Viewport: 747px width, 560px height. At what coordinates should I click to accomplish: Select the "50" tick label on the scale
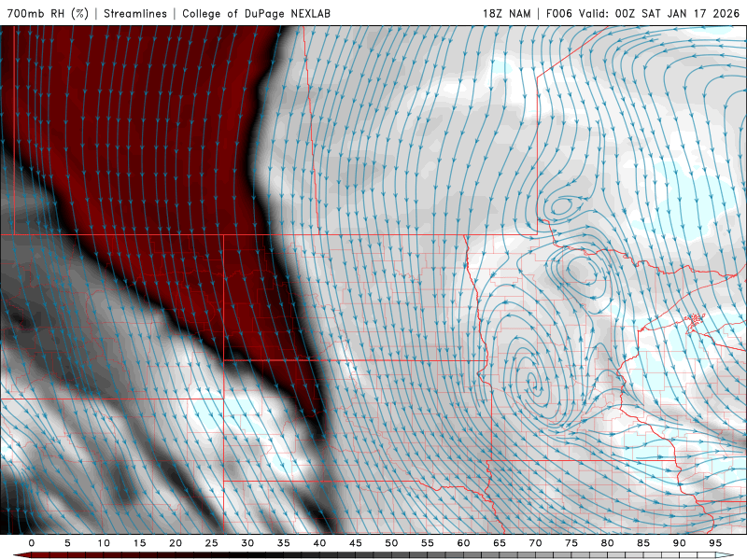[x=391, y=543]
